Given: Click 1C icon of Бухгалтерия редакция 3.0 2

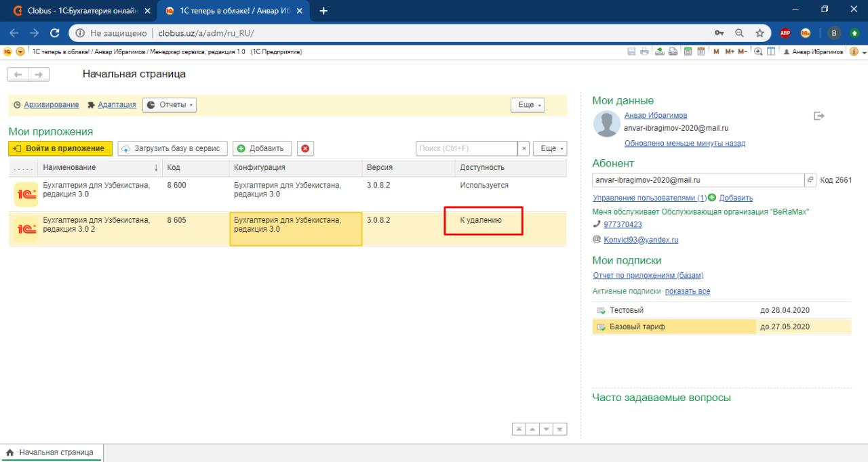Looking at the screenshot, I should [x=24, y=229].
